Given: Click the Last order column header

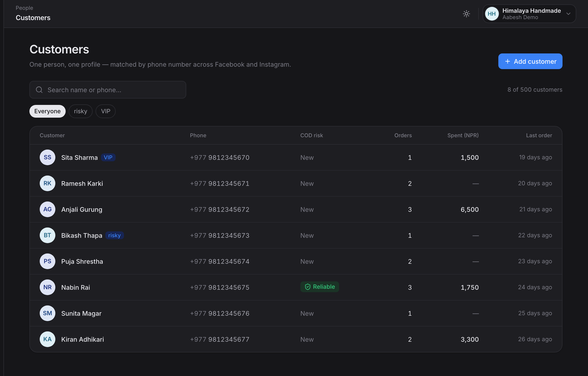Looking at the screenshot, I should tap(539, 135).
